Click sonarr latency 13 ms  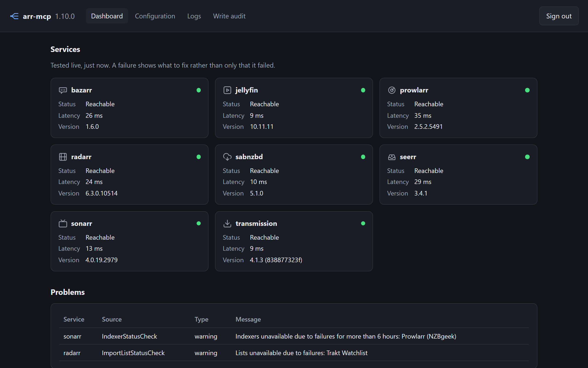94,248
